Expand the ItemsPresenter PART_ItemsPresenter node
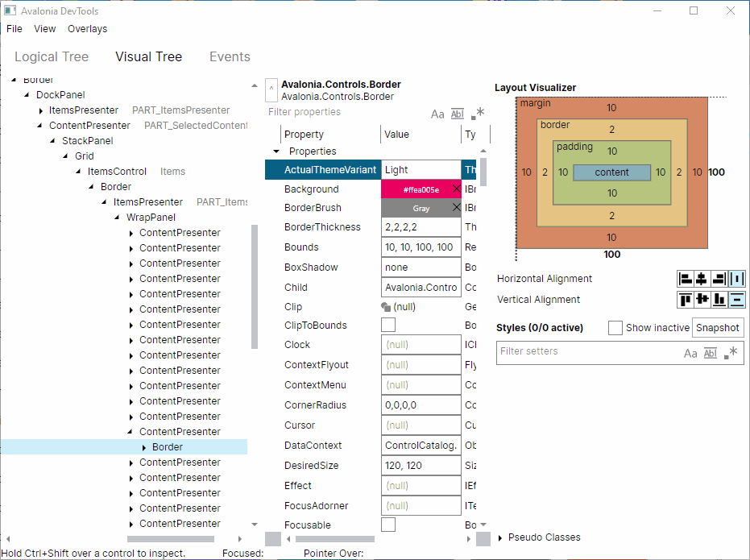Viewport: 750px width, 560px height. pos(40,110)
